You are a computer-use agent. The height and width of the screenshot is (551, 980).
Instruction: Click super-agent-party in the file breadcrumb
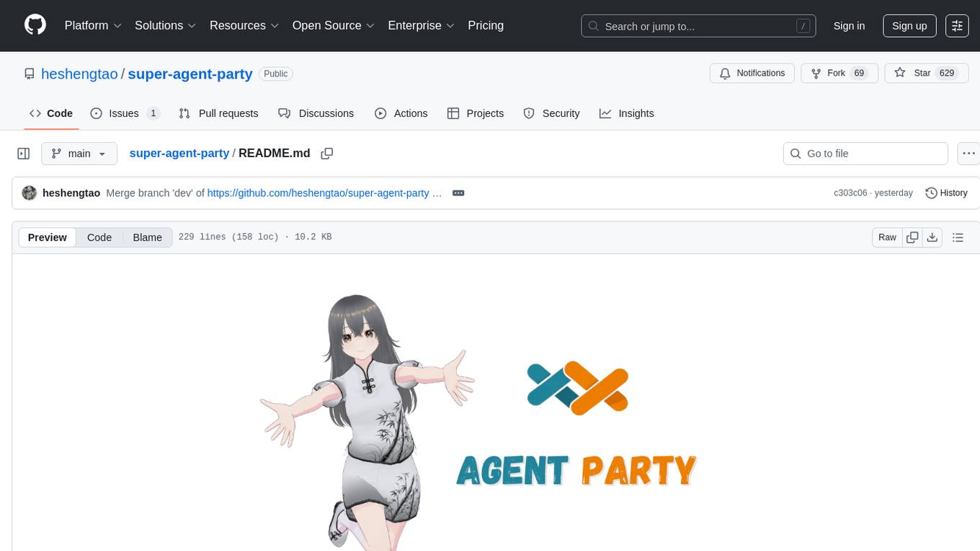pyautogui.click(x=179, y=154)
